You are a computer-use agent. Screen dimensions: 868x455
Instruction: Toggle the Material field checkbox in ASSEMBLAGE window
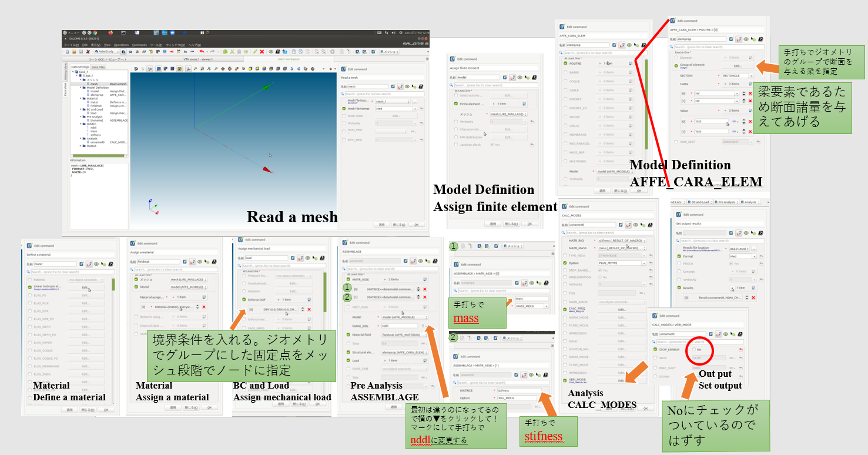pos(348,334)
